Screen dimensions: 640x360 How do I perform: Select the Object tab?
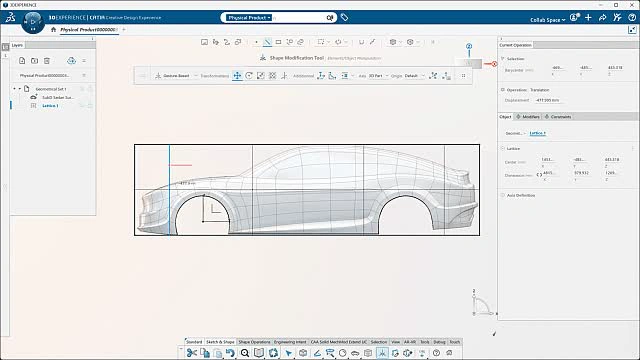click(x=505, y=117)
